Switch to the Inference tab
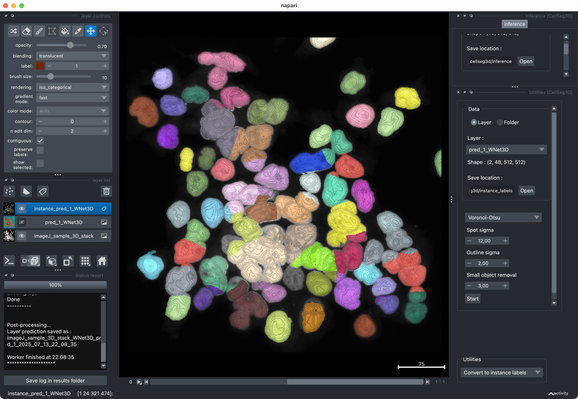 pos(514,24)
